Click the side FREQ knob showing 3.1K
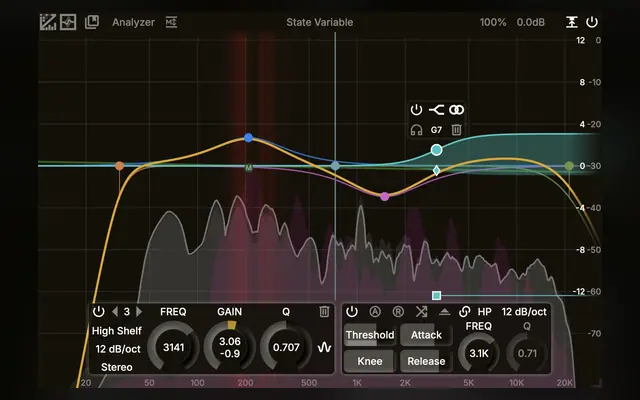The height and width of the screenshot is (400, 640). 479,353
